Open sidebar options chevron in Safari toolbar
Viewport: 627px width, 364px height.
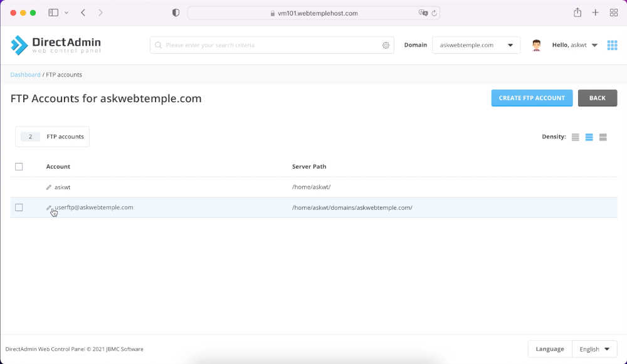point(66,13)
